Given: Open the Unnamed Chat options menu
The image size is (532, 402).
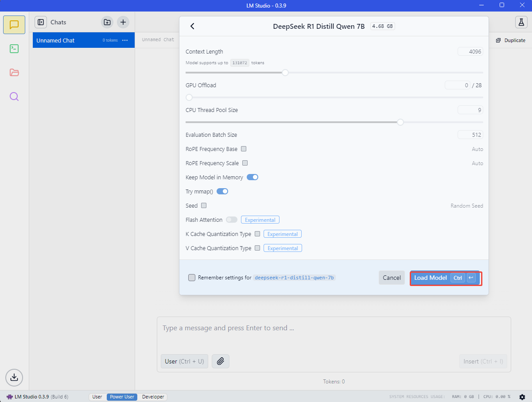Looking at the screenshot, I should (x=125, y=40).
